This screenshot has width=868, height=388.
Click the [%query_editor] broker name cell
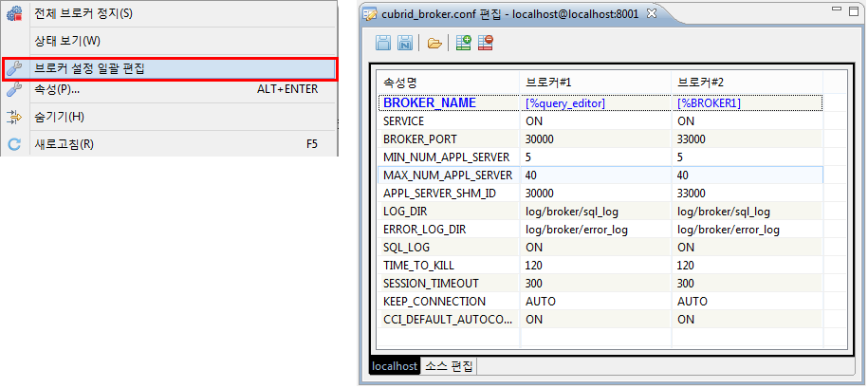click(564, 102)
